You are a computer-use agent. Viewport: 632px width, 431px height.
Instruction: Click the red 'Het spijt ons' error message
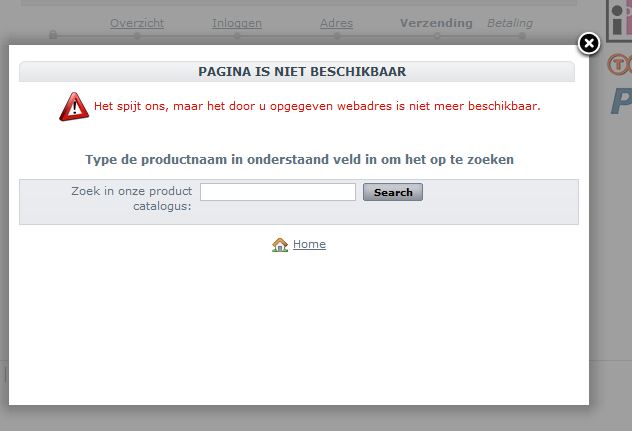tap(317, 106)
